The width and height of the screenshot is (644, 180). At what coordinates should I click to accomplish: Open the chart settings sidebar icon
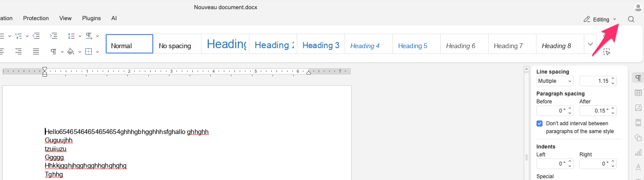click(x=638, y=152)
